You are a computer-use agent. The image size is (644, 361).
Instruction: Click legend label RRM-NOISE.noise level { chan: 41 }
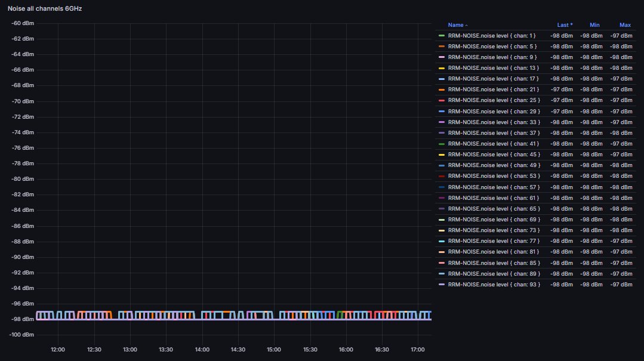[x=493, y=144]
